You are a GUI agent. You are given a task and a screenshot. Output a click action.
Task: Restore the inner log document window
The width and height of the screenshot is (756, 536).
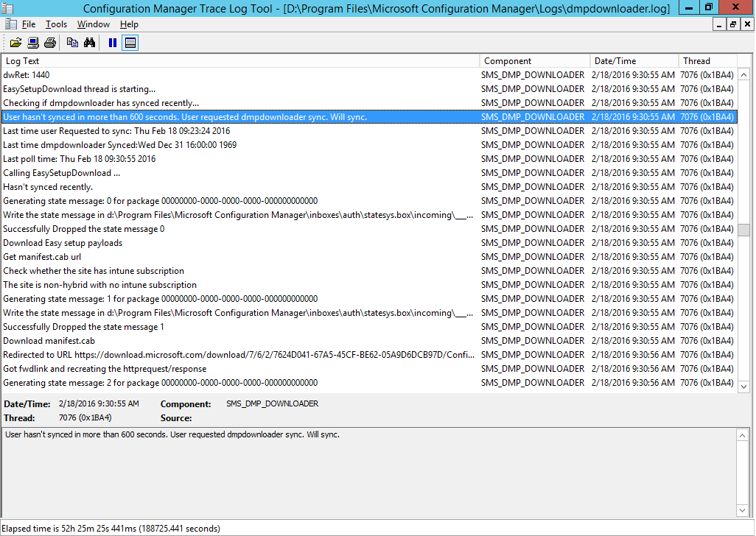pyautogui.click(x=733, y=24)
